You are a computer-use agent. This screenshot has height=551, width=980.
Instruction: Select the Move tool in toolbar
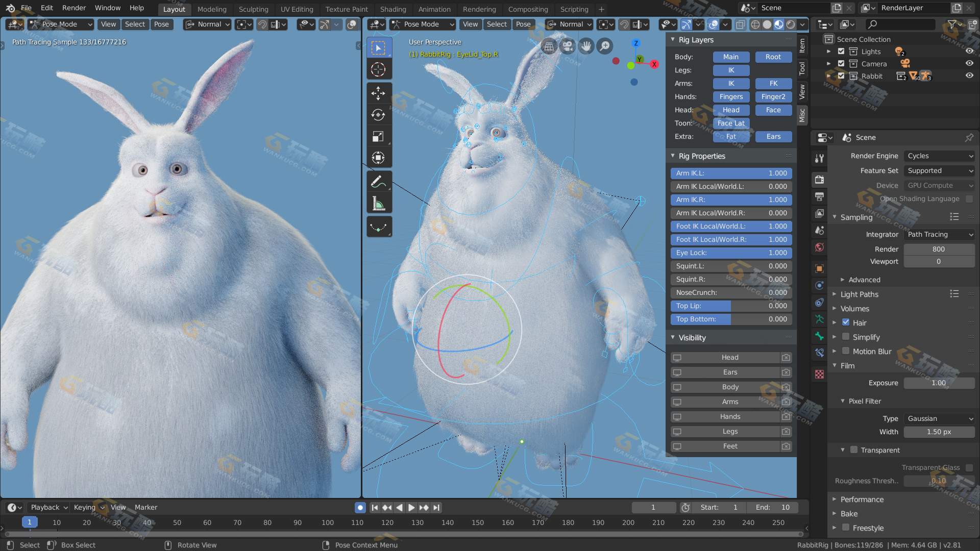(378, 93)
